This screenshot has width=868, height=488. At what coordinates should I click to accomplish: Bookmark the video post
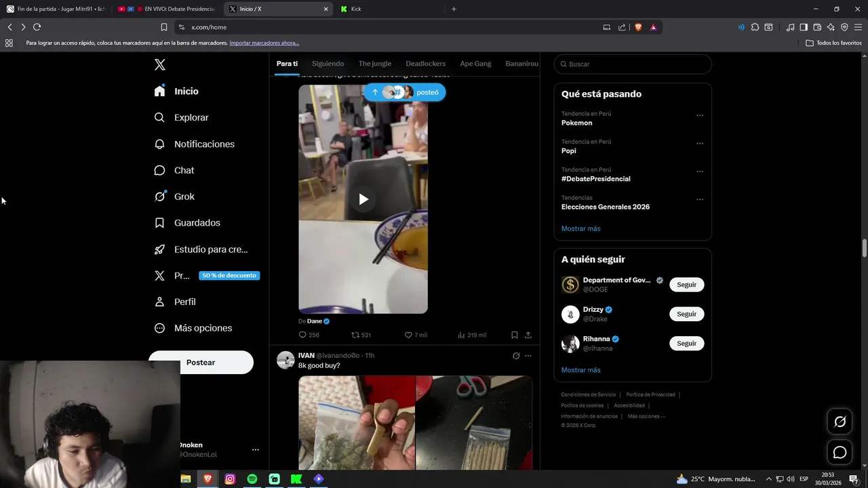point(515,335)
